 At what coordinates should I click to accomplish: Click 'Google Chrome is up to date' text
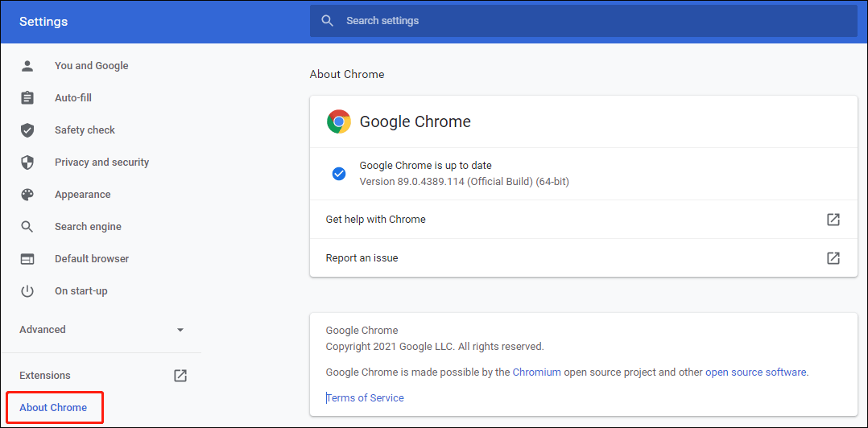[x=426, y=166]
